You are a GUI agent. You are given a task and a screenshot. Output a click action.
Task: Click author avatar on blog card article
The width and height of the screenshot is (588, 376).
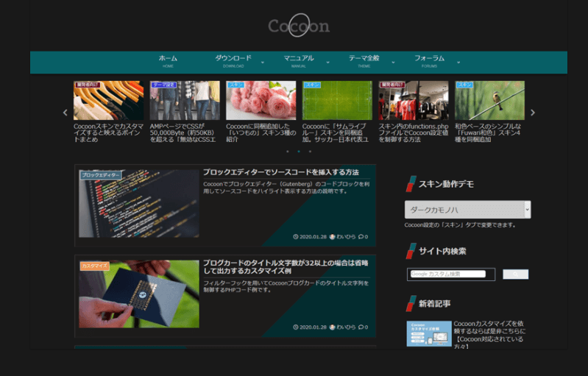pos(333,327)
